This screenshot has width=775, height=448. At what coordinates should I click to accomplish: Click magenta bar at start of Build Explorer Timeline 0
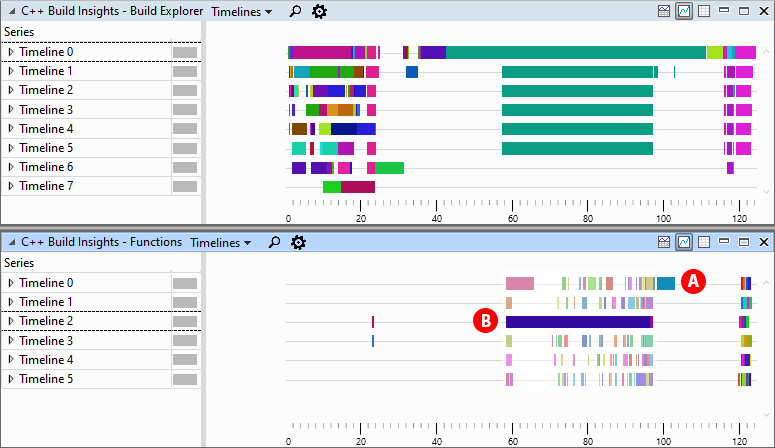(322, 52)
